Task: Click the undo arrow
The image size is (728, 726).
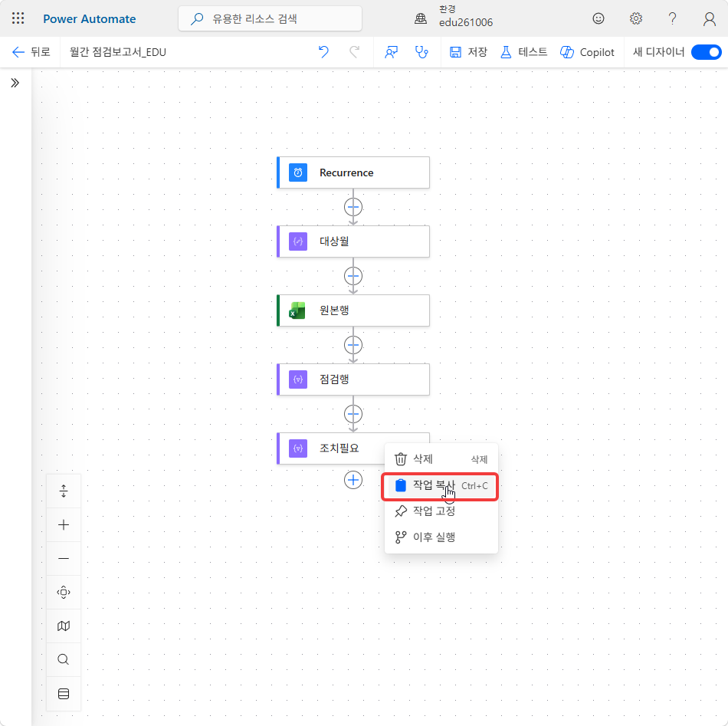Action: point(323,52)
